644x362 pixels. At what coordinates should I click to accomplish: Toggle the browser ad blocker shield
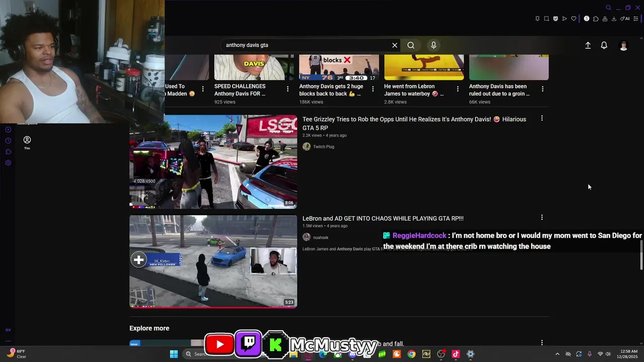coord(555,19)
